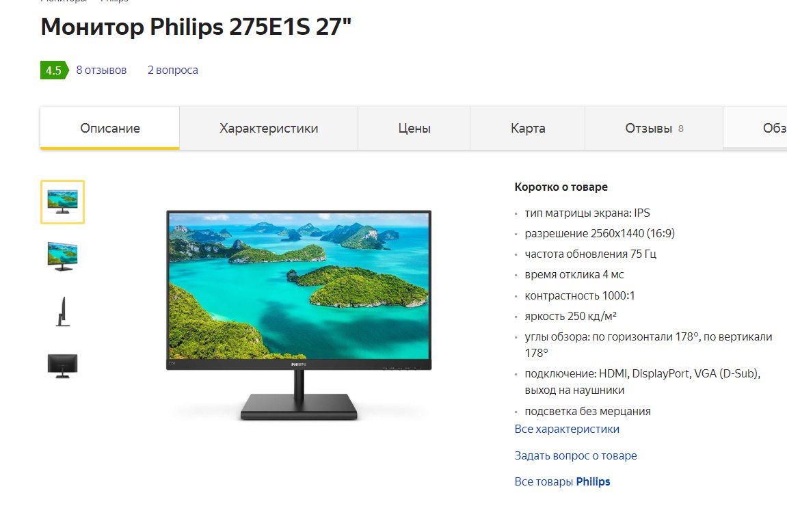This screenshot has width=787, height=532.
Task: Open the Цены tab
Action: (x=414, y=129)
